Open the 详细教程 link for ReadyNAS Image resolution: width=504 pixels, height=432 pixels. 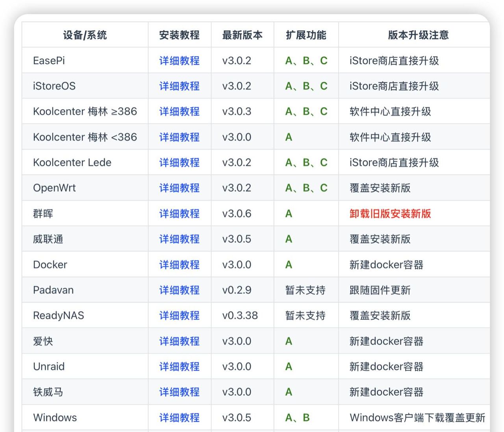pyautogui.click(x=179, y=315)
